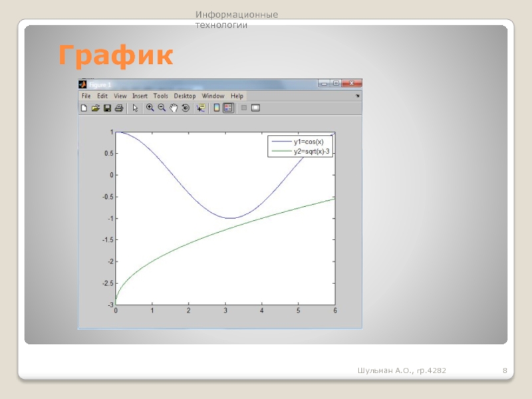
Task: Print the figure using the printer icon
Action: click(119, 108)
